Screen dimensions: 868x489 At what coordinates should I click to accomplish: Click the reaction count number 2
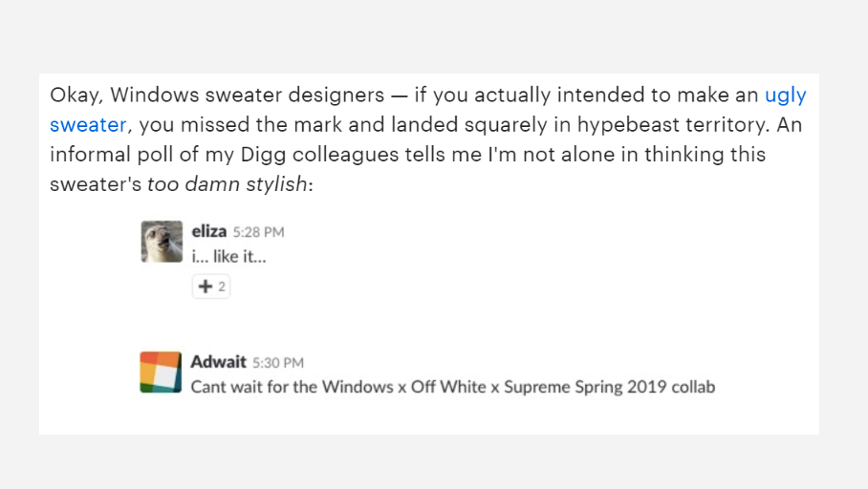point(222,287)
